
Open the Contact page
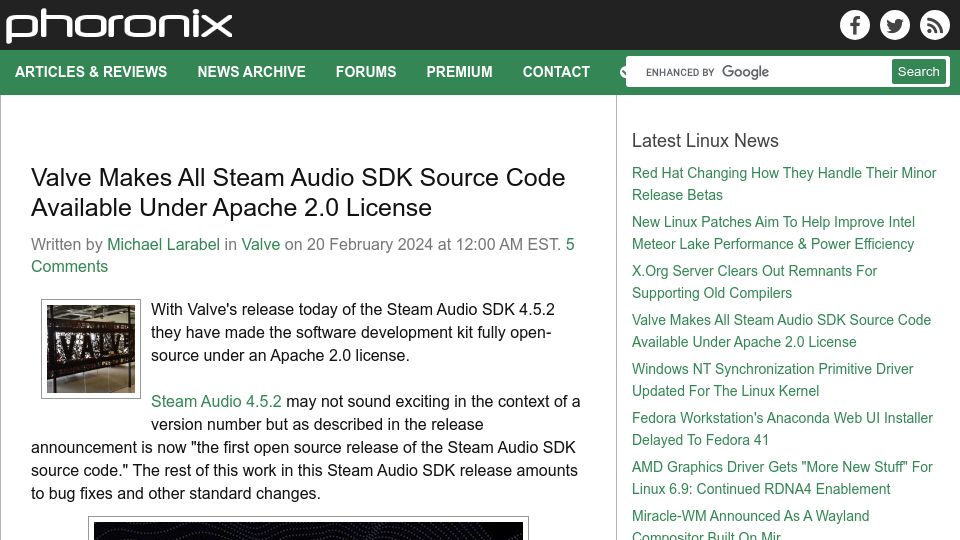click(x=556, y=72)
